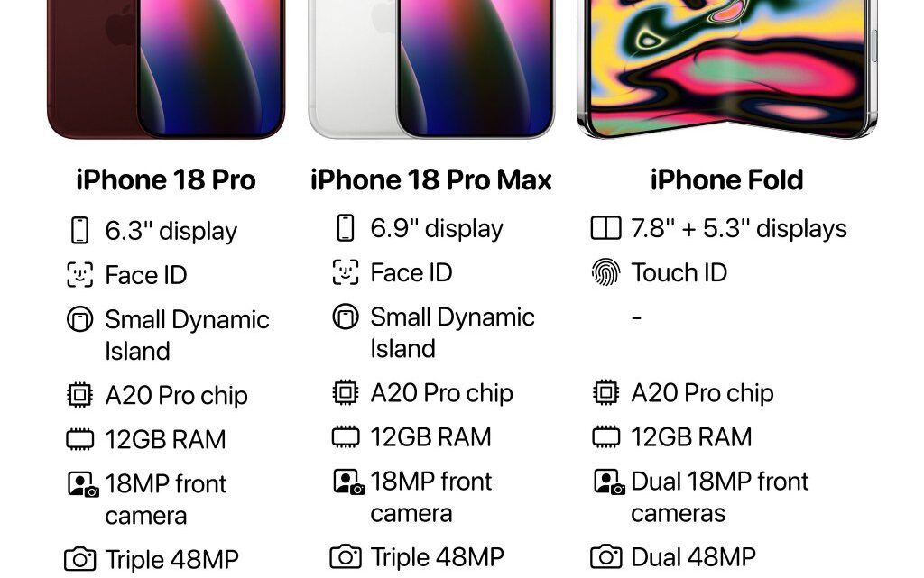Click the phone icon beside 6.9" display
This screenshot has height=578, width=924.
346,228
